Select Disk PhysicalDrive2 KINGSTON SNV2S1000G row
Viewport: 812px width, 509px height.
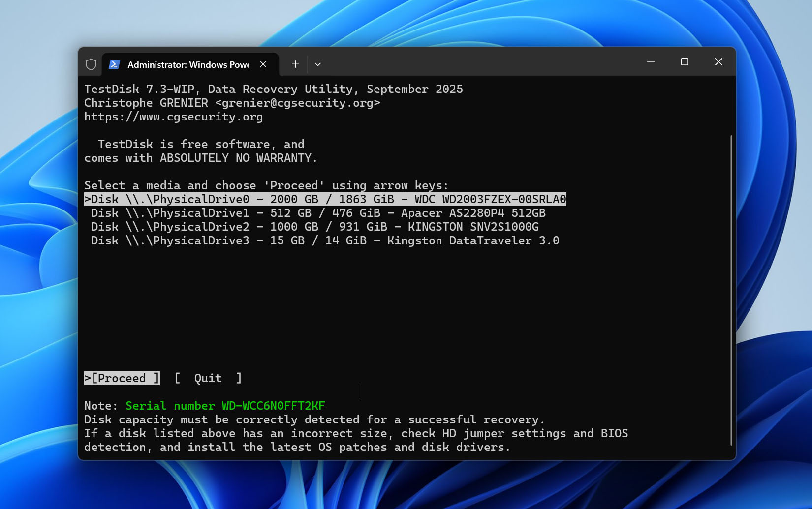[x=315, y=227]
